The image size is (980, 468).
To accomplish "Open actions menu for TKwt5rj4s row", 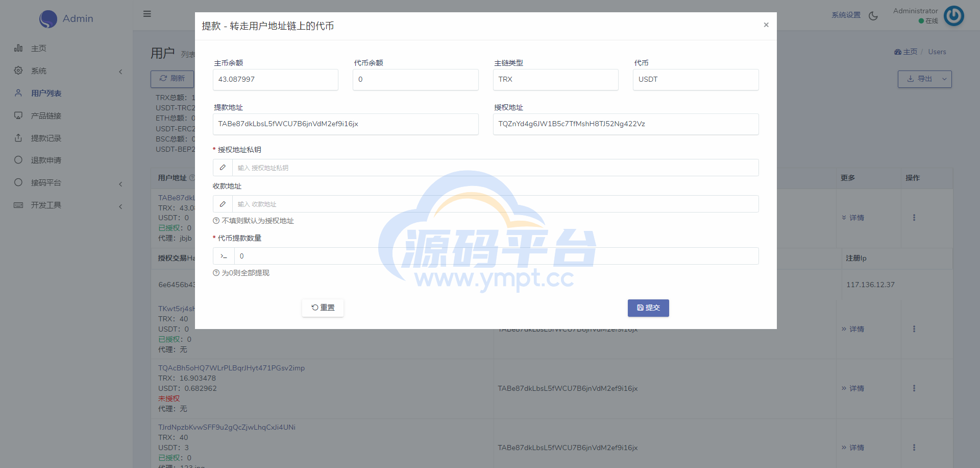I will pyautogui.click(x=914, y=329).
